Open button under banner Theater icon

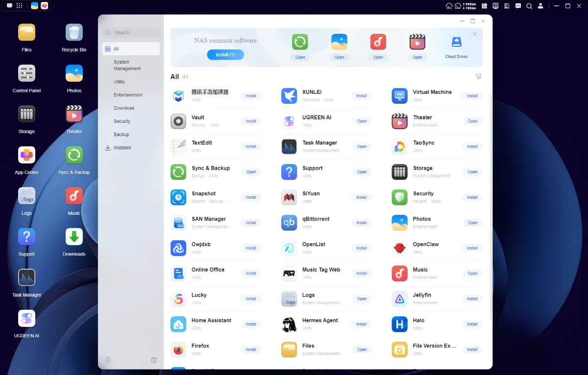pyautogui.click(x=417, y=57)
